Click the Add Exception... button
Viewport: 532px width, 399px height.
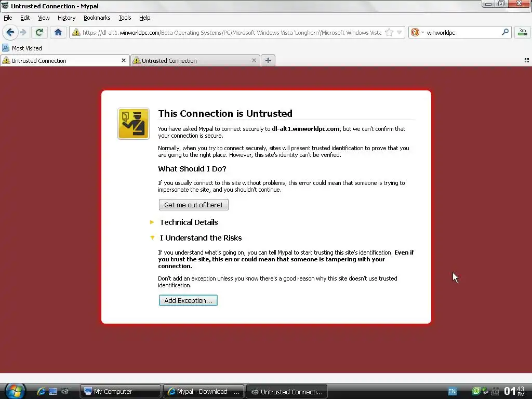188,300
